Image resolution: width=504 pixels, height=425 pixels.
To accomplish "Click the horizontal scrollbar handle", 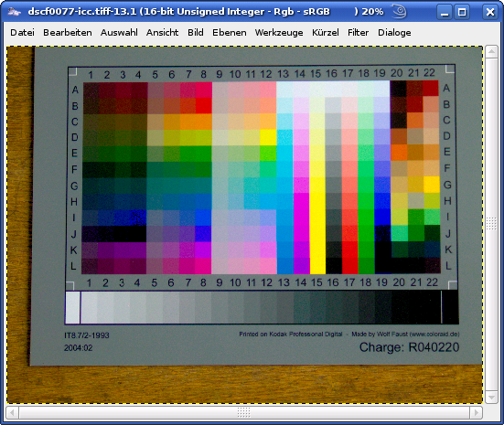I will click(x=244, y=412).
